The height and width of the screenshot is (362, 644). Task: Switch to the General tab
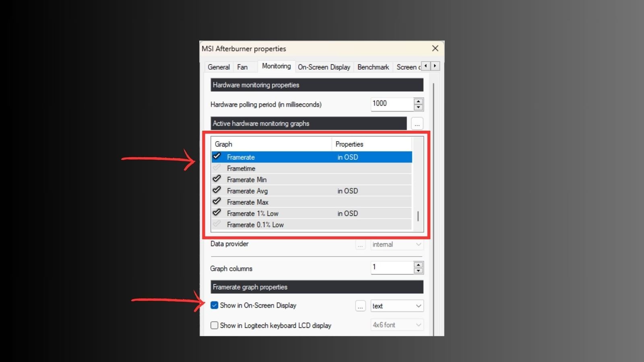click(219, 67)
